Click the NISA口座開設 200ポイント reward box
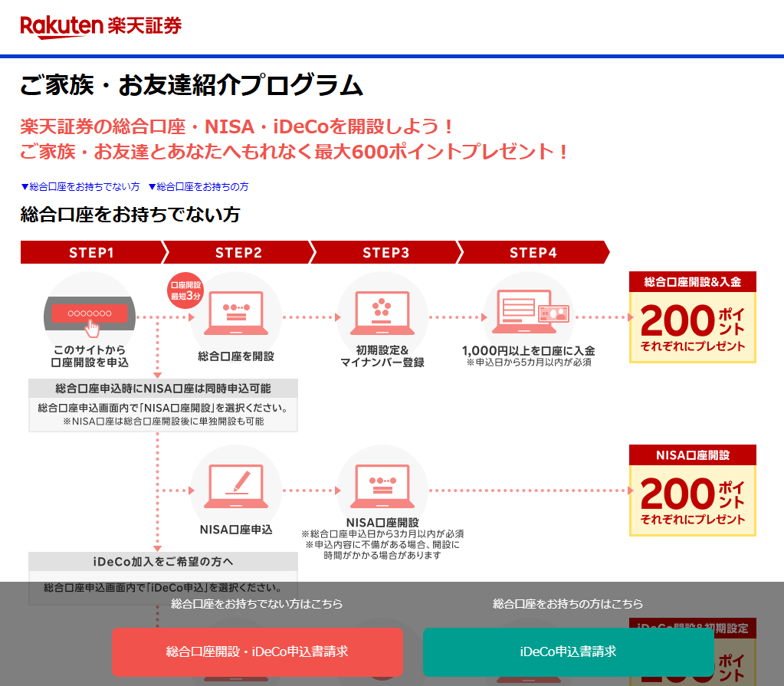This screenshot has height=686, width=784. pyautogui.click(x=693, y=491)
